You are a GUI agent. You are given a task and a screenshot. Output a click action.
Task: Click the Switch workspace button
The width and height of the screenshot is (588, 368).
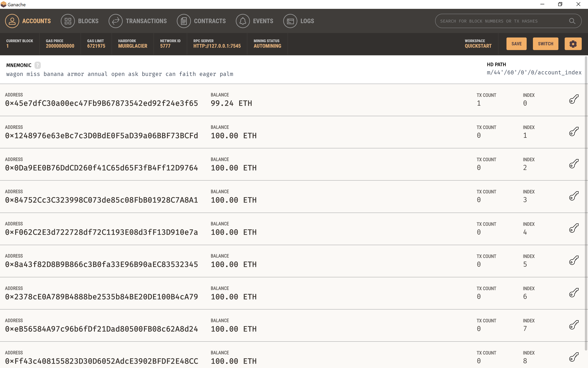(545, 44)
